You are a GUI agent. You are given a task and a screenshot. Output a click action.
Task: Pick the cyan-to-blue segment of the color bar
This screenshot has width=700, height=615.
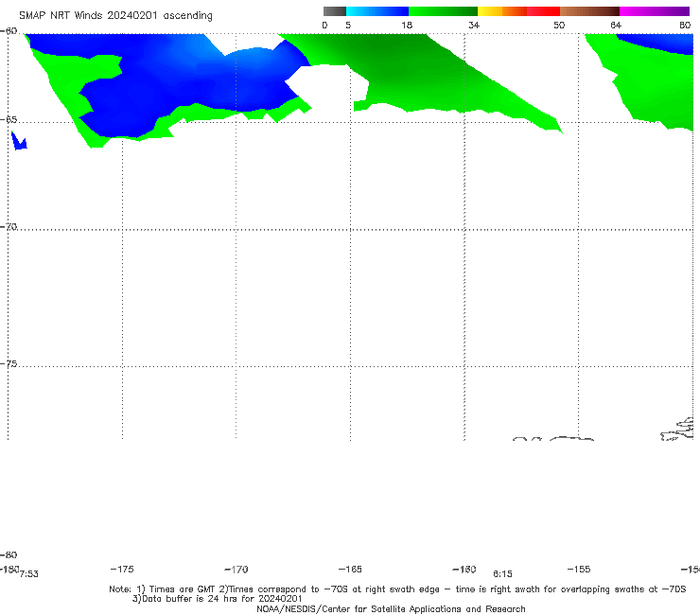tap(377, 11)
